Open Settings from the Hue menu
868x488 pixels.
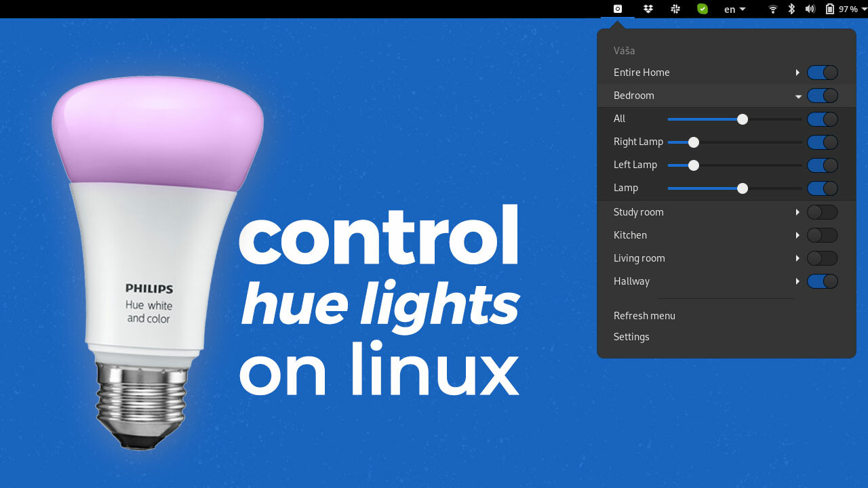click(631, 337)
